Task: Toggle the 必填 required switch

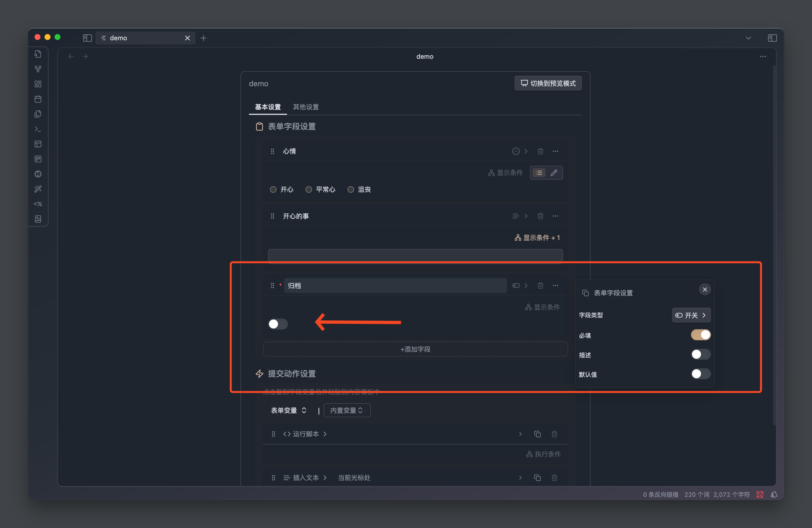Action: [700, 335]
